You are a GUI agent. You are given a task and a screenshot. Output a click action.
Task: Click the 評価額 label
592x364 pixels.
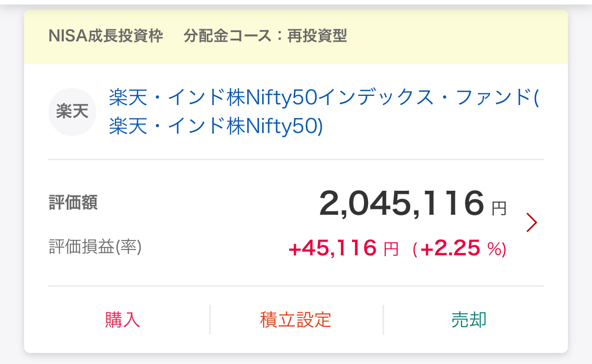click(x=73, y=203)
